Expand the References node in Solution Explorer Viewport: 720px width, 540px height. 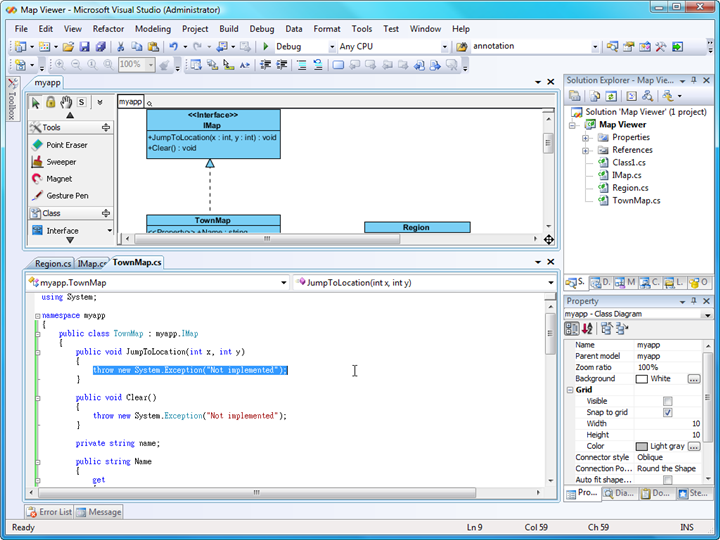585,151
